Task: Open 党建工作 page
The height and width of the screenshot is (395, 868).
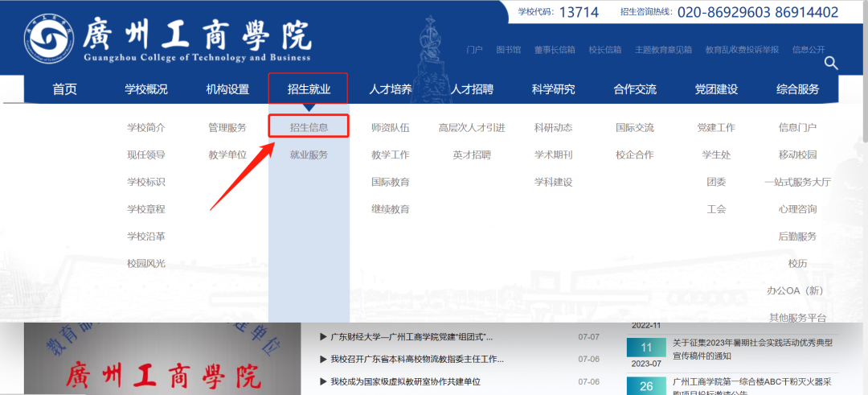Action: click(x=716, y=128)
